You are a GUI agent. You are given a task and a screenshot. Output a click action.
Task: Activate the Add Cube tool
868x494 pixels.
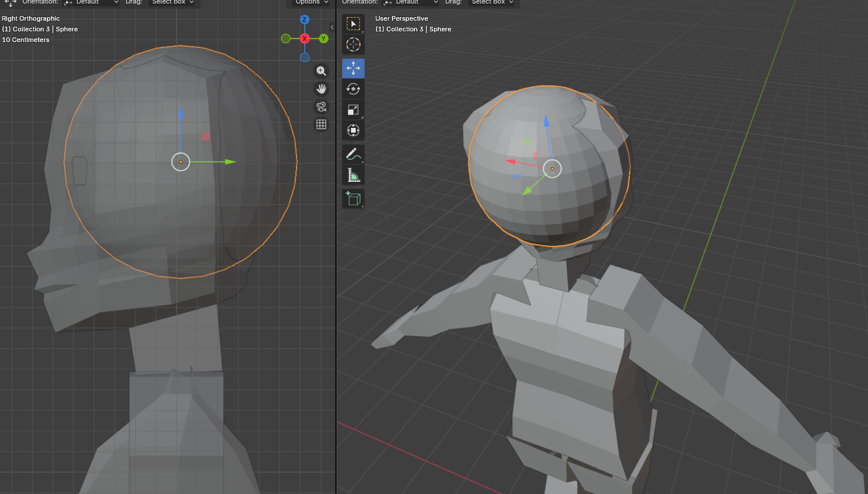(353, 198)
